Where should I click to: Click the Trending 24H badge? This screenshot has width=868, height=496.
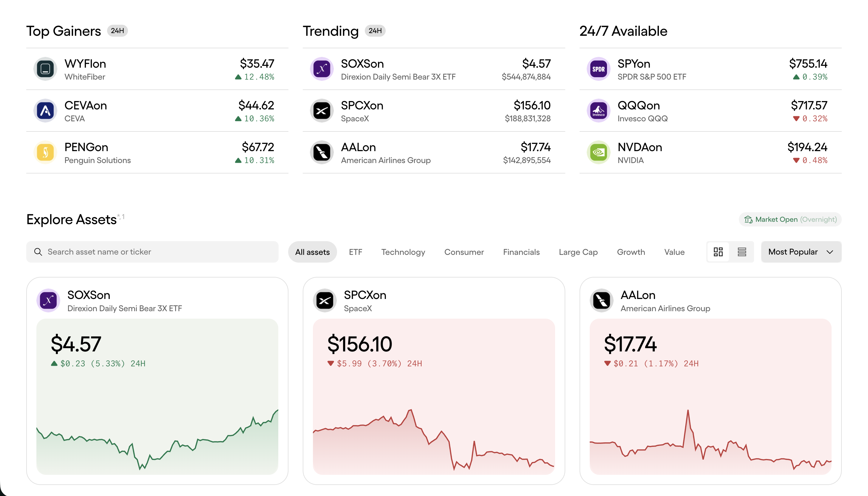click(375, 31)
